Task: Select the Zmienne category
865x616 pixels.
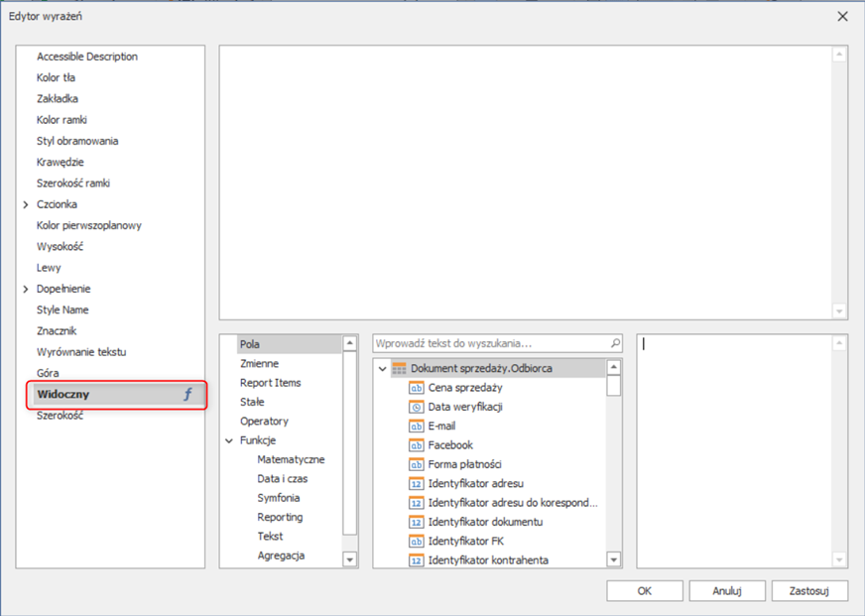Action: click(x=259, y=364)
